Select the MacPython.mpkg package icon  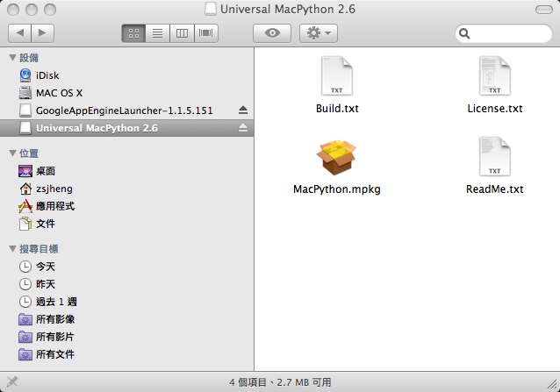[x=336, y=157]
